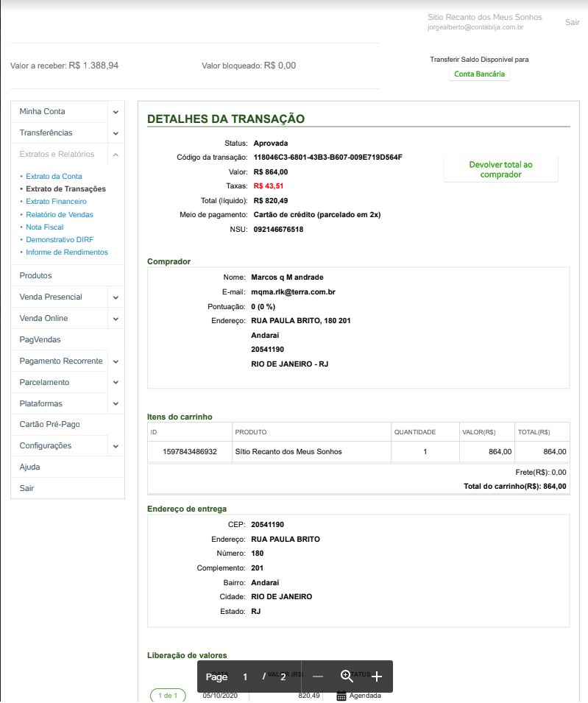This screenshot has width=588, height=703.
Task: Click the transaction code 118046C3-6801-43B3-B607-009E719D564F
Action: coord(327,158)
